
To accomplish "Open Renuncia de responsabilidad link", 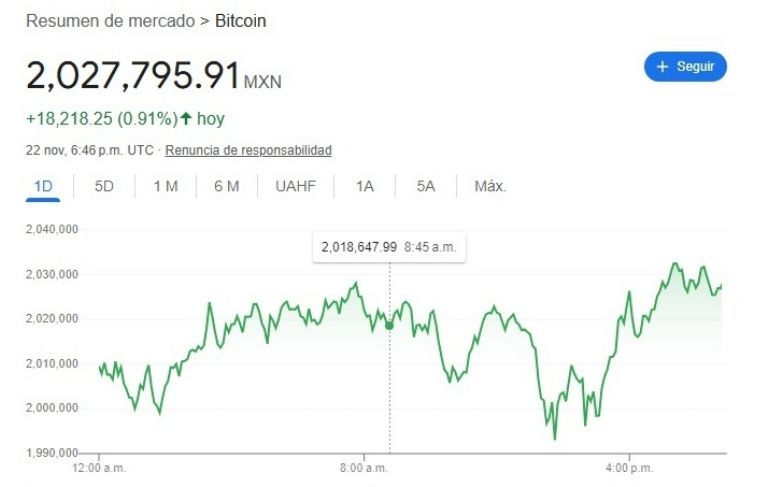I will point(248,150).
